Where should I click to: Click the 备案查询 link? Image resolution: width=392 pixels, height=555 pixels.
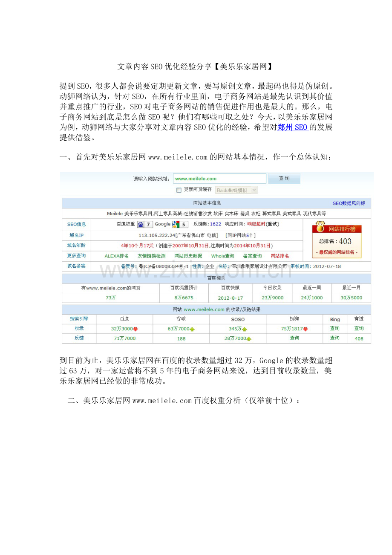252,256
